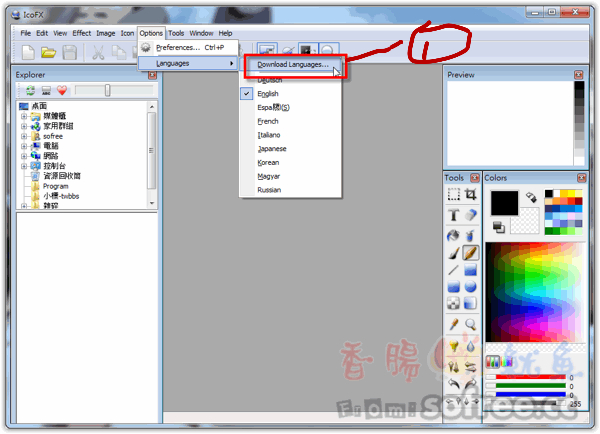Viewport: 600px width, 434px height.
Task: Select the Eraser tool
Action: pyautogui.click(x=471, y=215)
